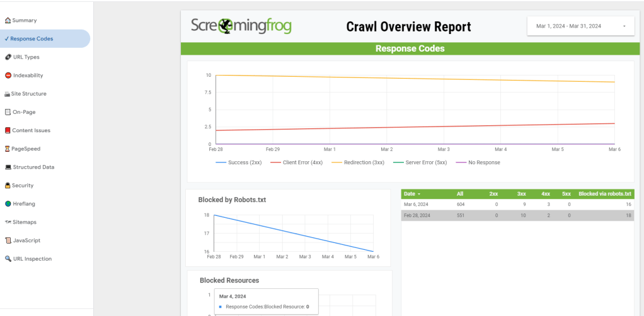Click the URL Inspection magnifier icon
Image resolution: width=644 pixels, height=316 pixels.
click(8, 259)
